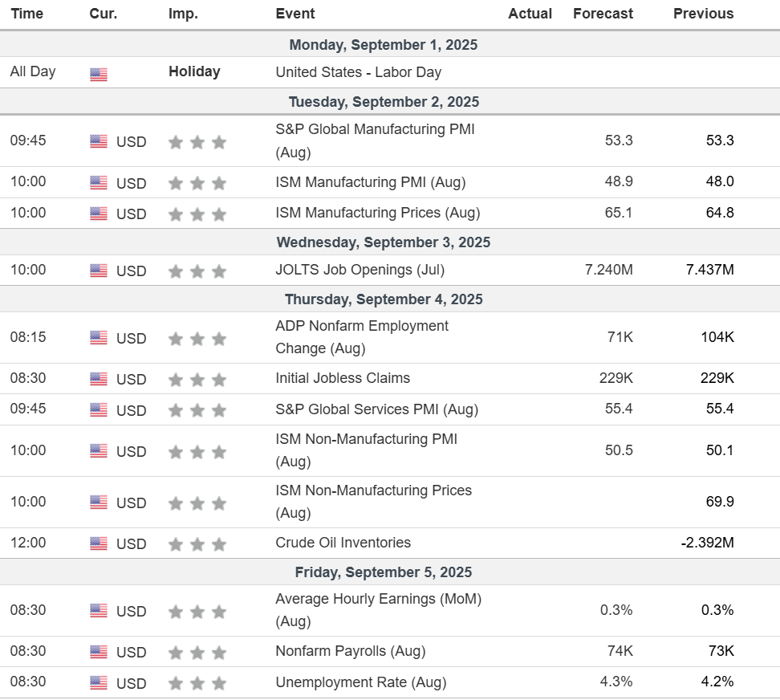The width and height of the screenshot is (780, 700).
Task: Click the Holiday label in Labor Day row
Action: (194, 71)
